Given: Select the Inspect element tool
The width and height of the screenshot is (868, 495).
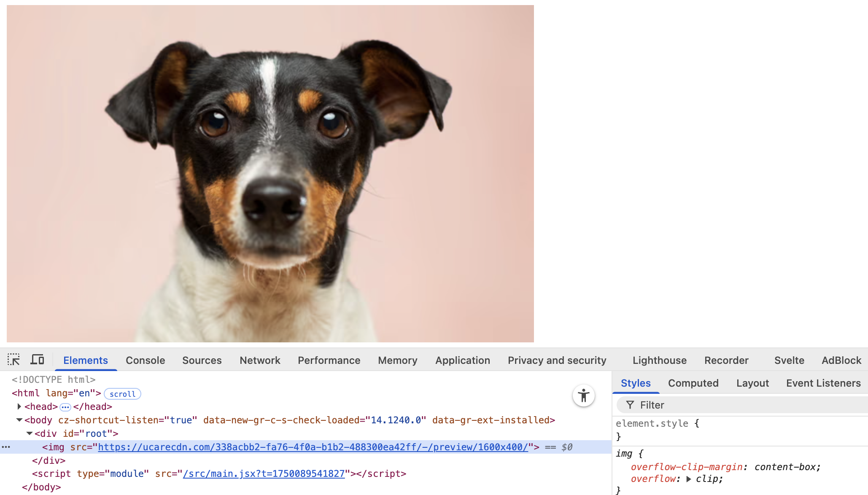Looking at the screenshot, I should (14, 360).
